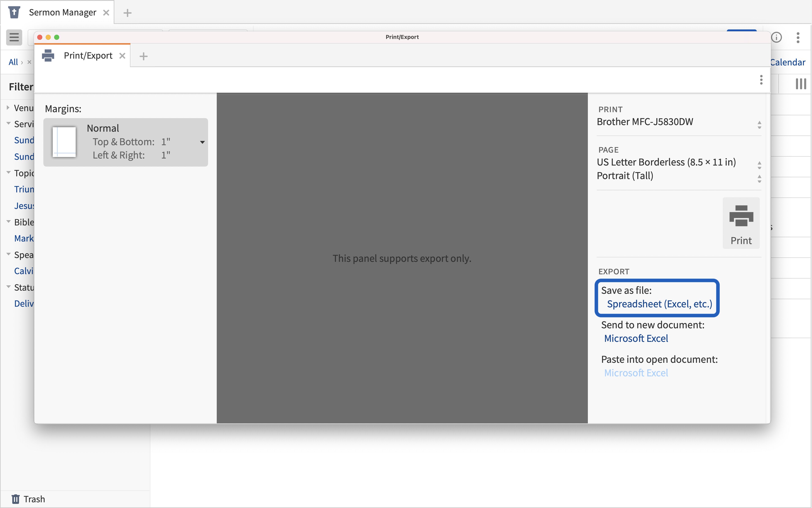This screenshot has height=508, width=812.
Task: Open the hamburger menu in Sermon Manager
Action: [14, 37]
